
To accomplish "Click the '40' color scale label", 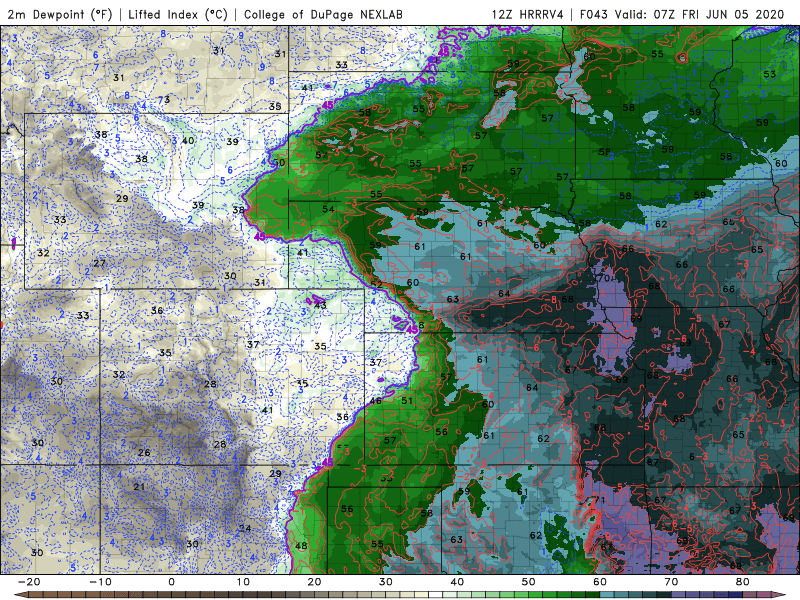I will tap(457, 582).
